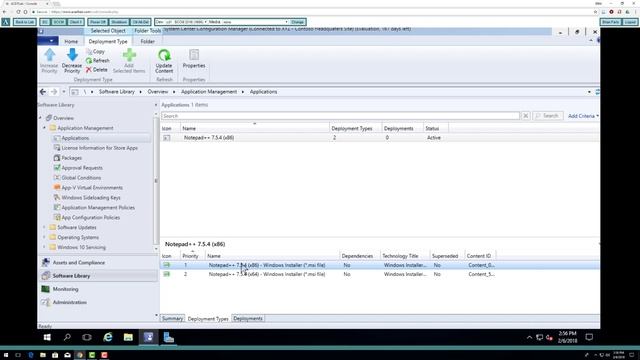640x360 pixels.
Task: Sort by the Deployment Types column header
Action: pos(355,128)
